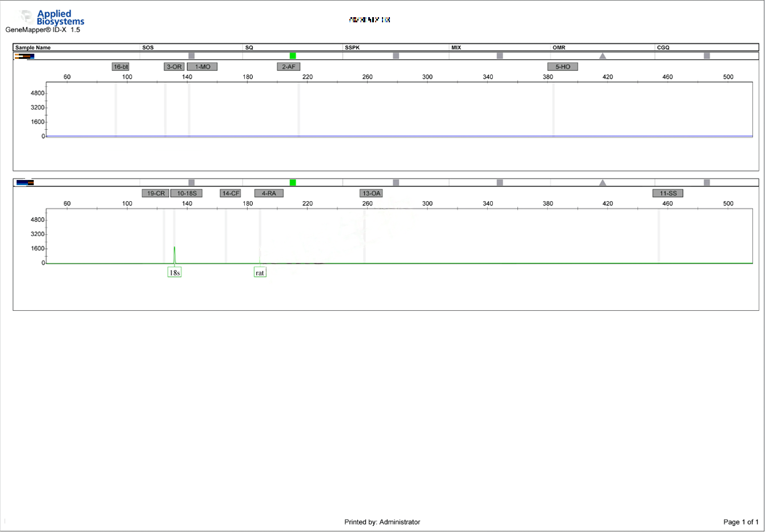765x532 pixels.
Task: Click the green 18s peak in the electropherogram
Action: (x=174, y=255)
